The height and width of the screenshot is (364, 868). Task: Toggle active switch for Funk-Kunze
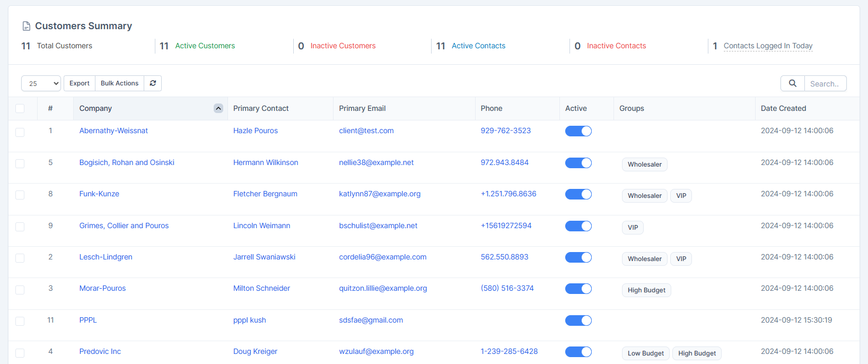578,194
